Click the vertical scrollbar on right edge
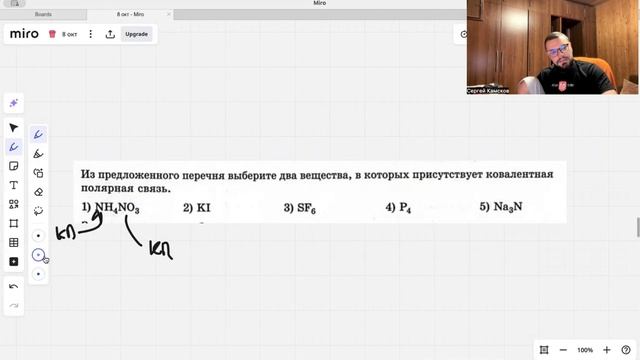640x360 pixels. coord(638,227)
